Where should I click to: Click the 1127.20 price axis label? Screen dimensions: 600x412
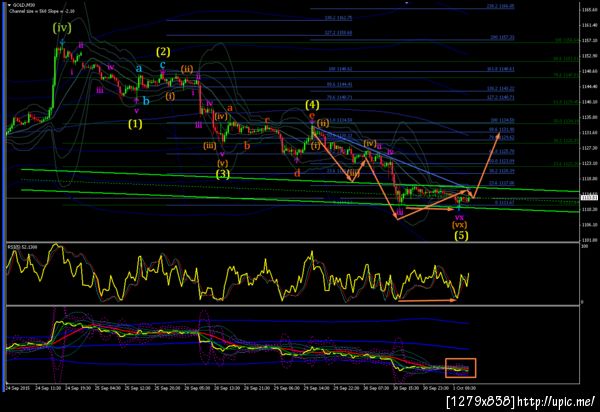tap(590, 148)
